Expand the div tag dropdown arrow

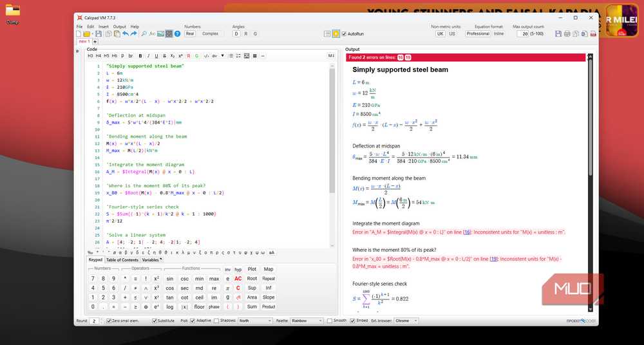pos(223,56)
